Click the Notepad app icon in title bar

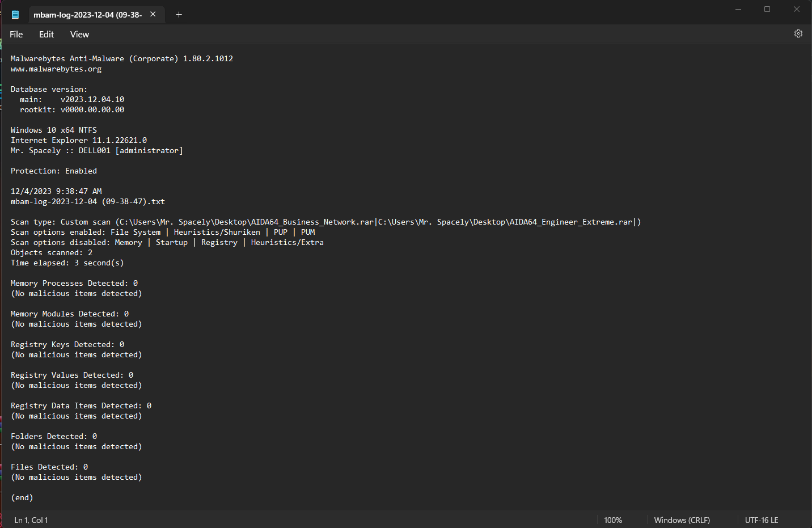click(15, 15)
